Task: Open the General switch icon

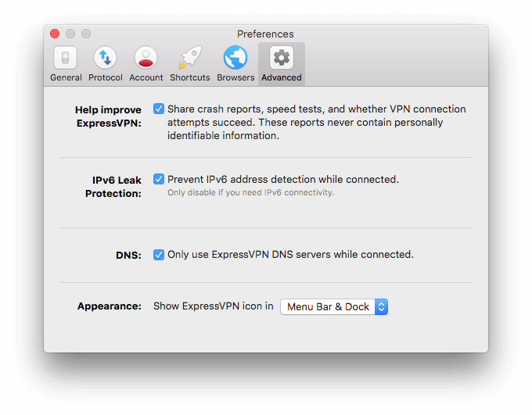Action: coord(66,58)
